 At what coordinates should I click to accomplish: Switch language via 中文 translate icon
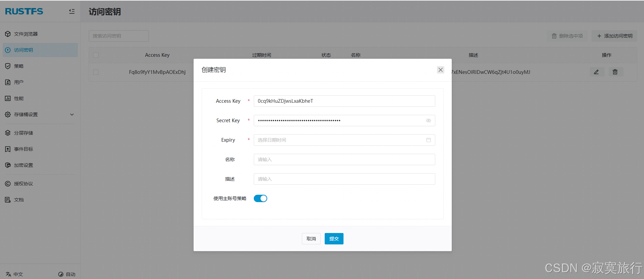click(x=8, y=274)
